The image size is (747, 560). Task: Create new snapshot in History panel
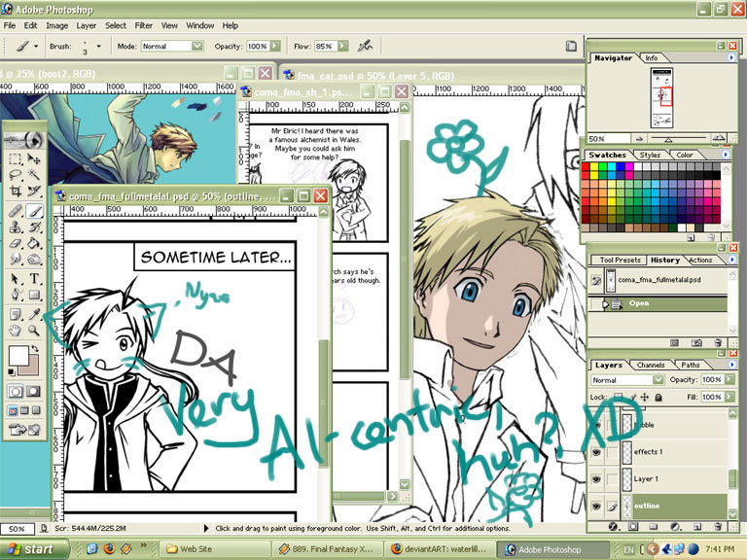(696, 342)
